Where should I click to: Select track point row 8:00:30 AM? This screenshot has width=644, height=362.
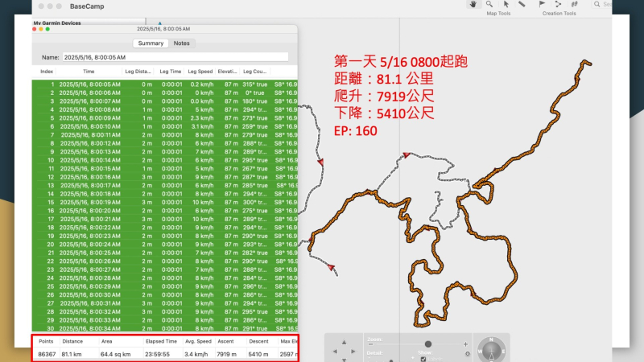pyautogui.click(x=165, y=294)
